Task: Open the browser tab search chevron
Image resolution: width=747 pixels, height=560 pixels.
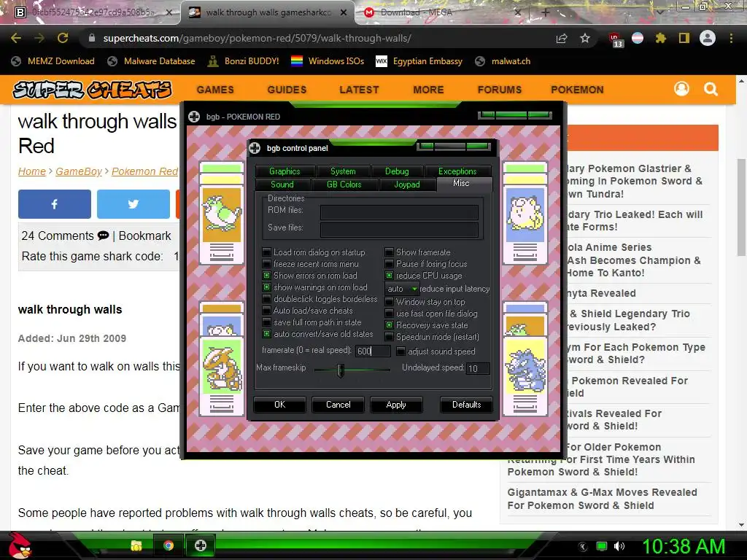Action: click(659, 12)
